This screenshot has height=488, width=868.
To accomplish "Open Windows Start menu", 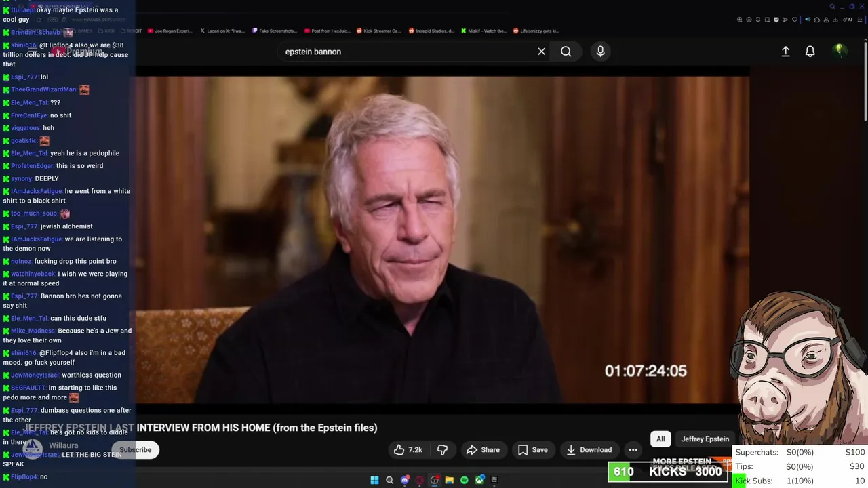I will click(374, 480).
